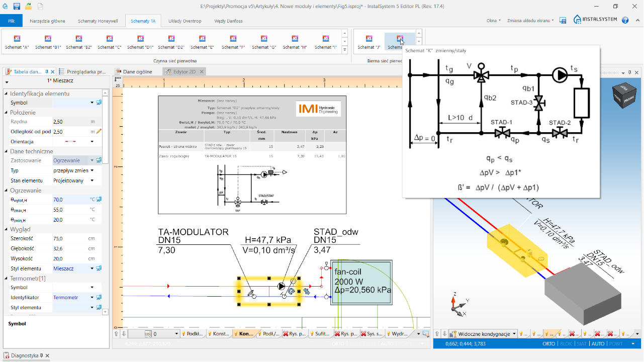Insert Schemat "B1" from the ribbon
The width and height of the screenshot is (644, 362).
[48, 42]
